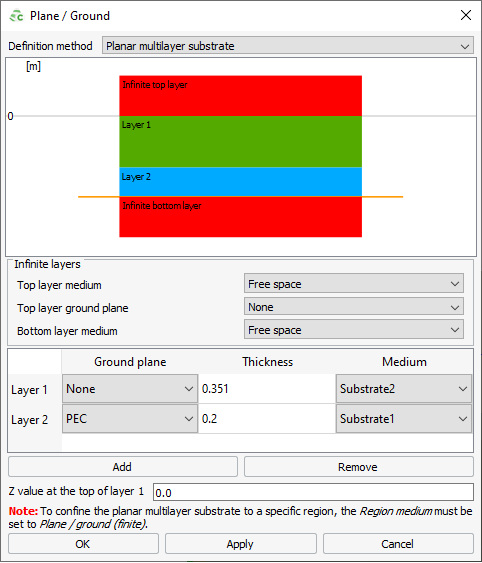Click the application icon in title bar
The width and height of the screenshot is (482, 563).
pyautogui.click(x=16, y=16)
